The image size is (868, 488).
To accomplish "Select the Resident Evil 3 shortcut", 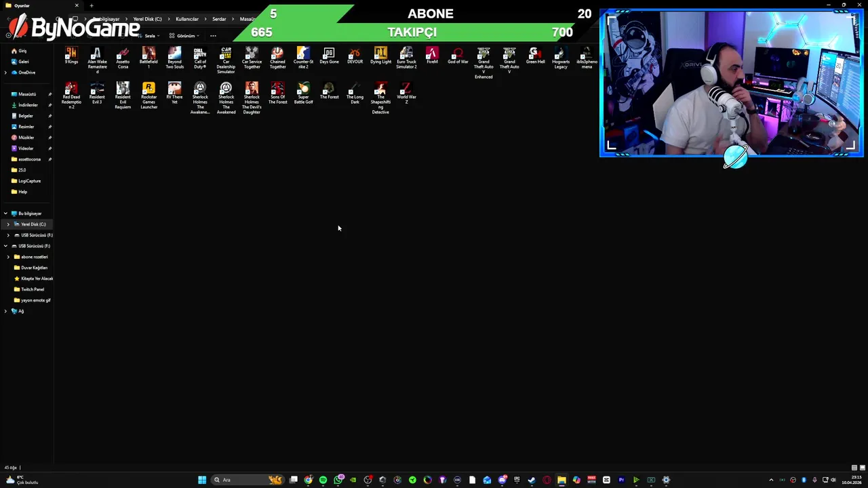I will 97,94.
